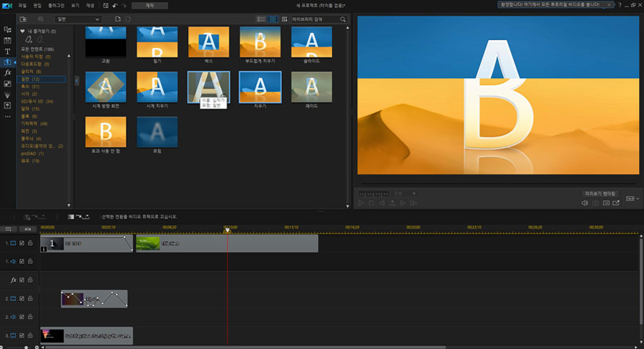The height and width of the screenshot is (349, 644).
Task: Click the timeline zoom slider handle
Action: [x=26, y=348]
